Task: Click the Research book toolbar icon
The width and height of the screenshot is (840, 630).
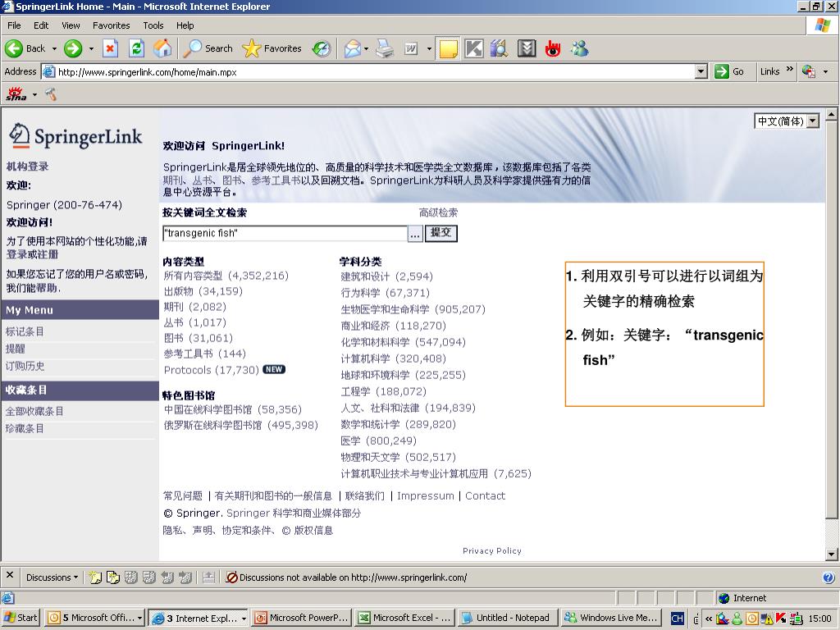Action: (500, 48)
